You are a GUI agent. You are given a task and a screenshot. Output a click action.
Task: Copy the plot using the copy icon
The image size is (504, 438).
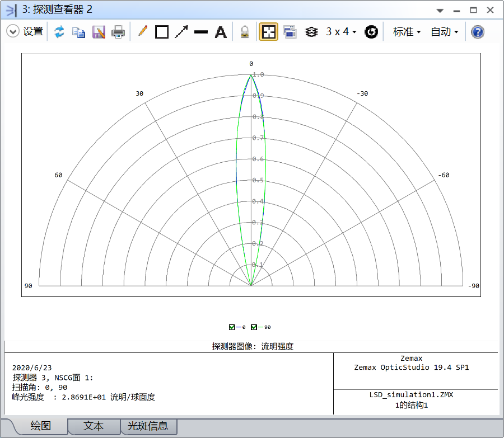[x=79, y=32]
